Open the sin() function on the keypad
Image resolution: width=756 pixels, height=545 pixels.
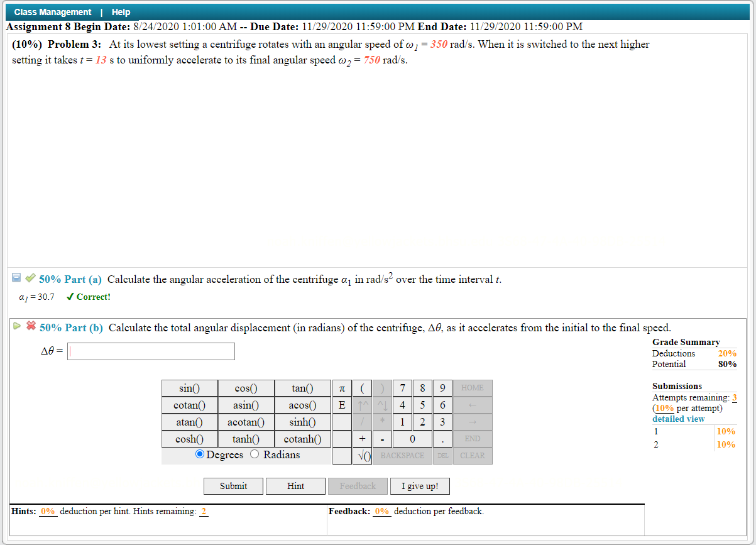189,388
